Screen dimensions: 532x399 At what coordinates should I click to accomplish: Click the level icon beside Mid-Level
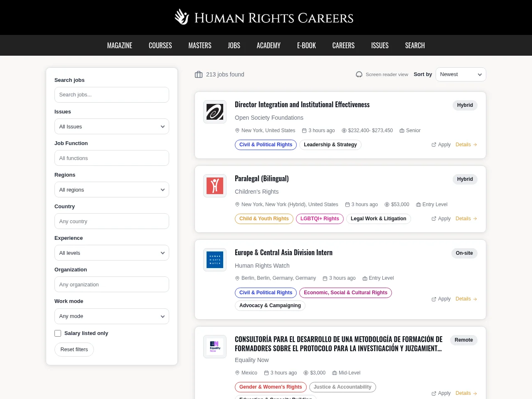click(335, 373)
